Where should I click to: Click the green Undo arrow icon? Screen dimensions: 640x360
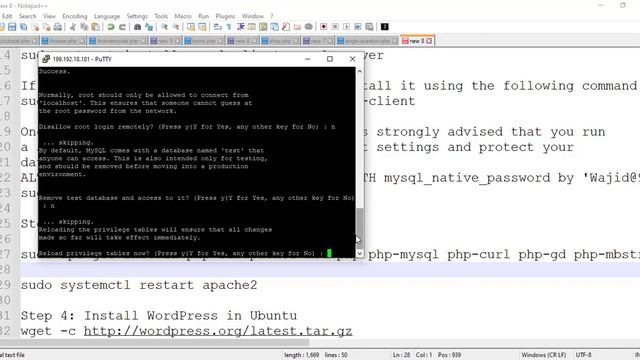click(x=111, y=27)
